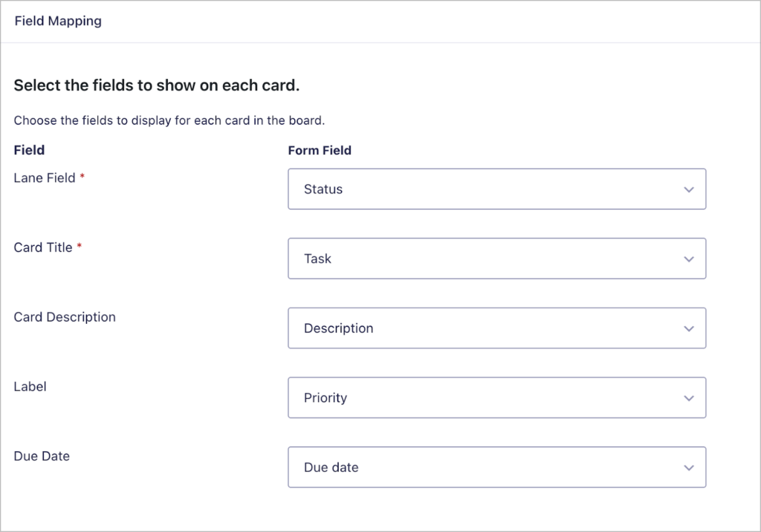Open the Task dropdown for Card Title
The width and height of the screenshot is (761, 532).
pyautogui.click(x=496, y=259)
